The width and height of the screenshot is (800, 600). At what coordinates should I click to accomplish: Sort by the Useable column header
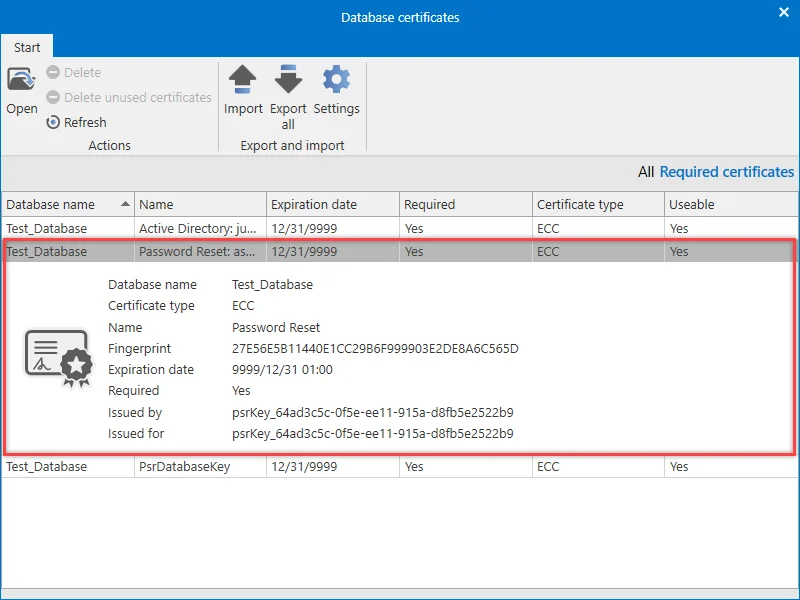[732, 205]
